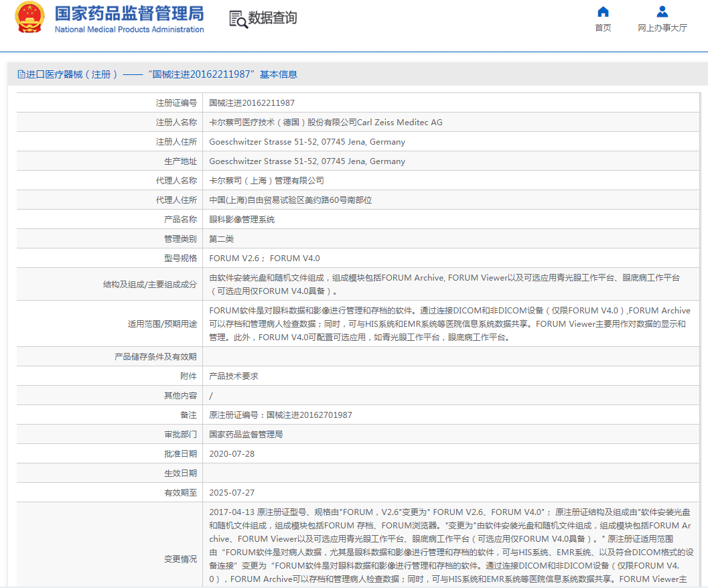Click 国家药品监督管理局 site title
Screen dimensions: 708x588
129,13
